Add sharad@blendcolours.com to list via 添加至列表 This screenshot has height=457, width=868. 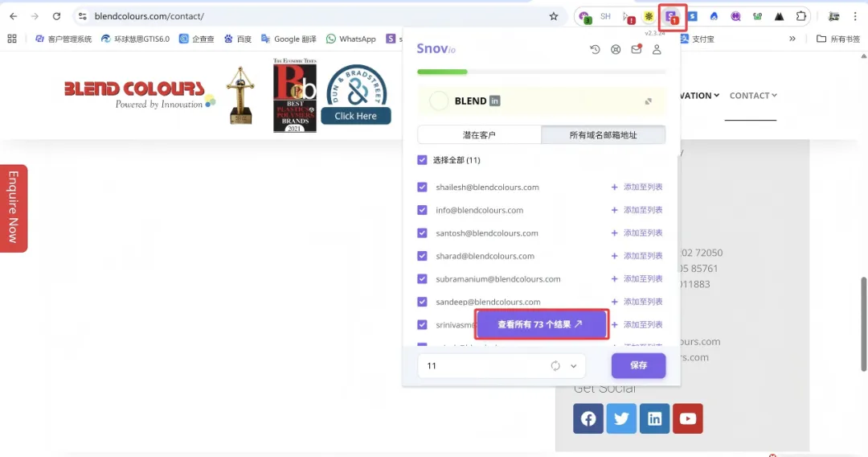tap(637, 256)
